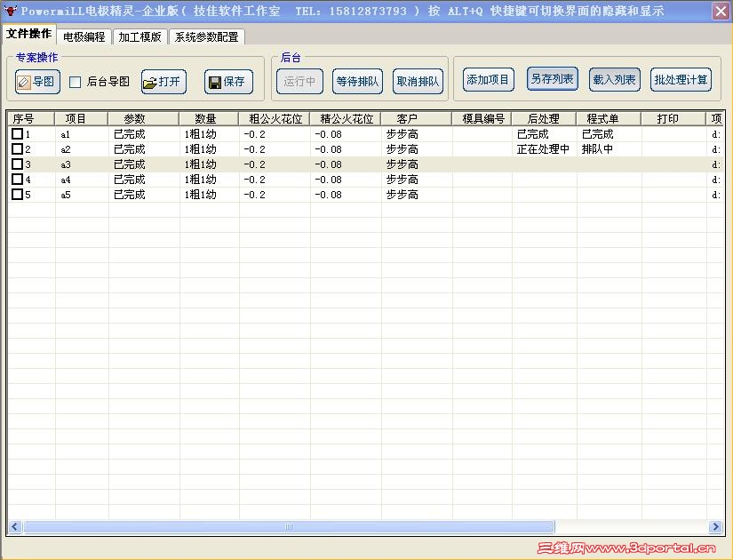Click 正在处理中 status in row a2

[543, 149]
